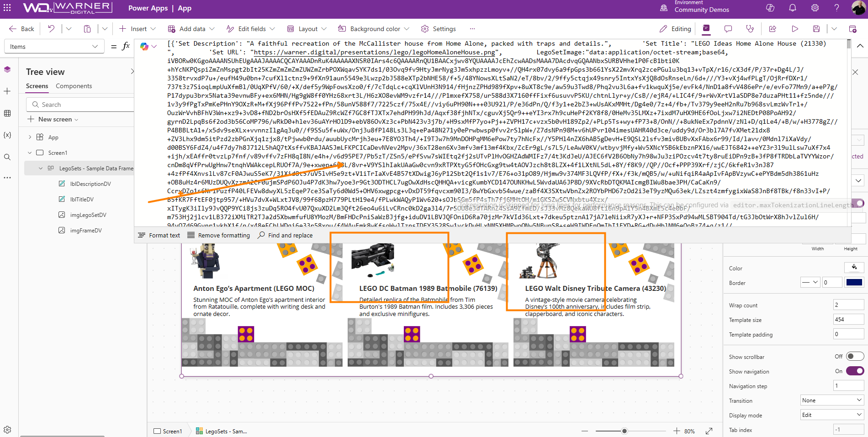Click the paste clipboard icon

pyautogui.click(x=87, y=29)
